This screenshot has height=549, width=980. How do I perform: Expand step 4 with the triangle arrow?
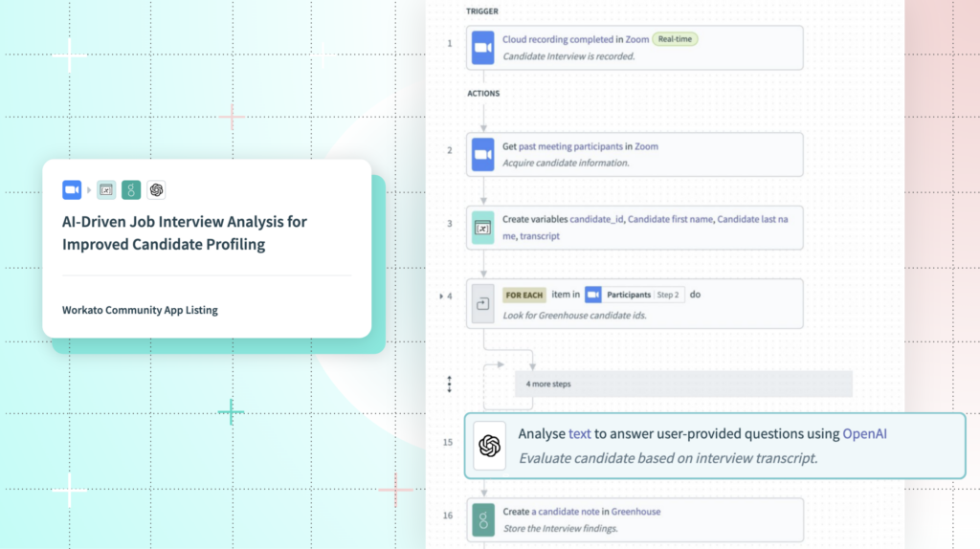pyautogui.click(x=441, y=296)
